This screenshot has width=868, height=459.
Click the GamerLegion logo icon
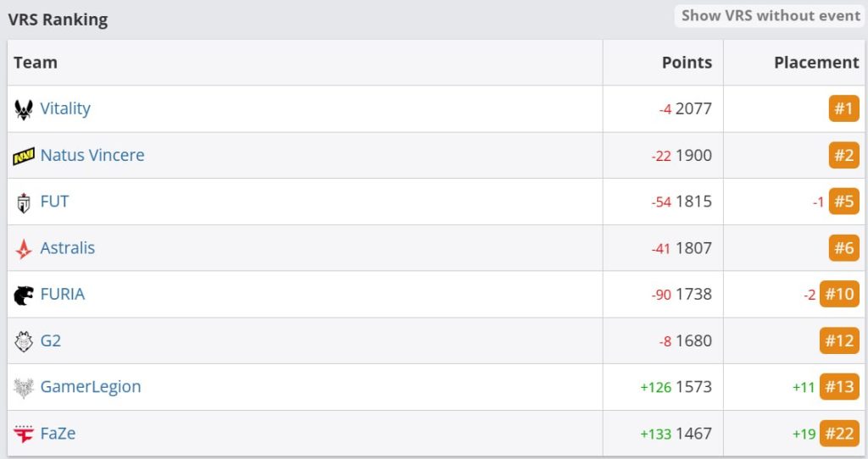click(23, 388)
